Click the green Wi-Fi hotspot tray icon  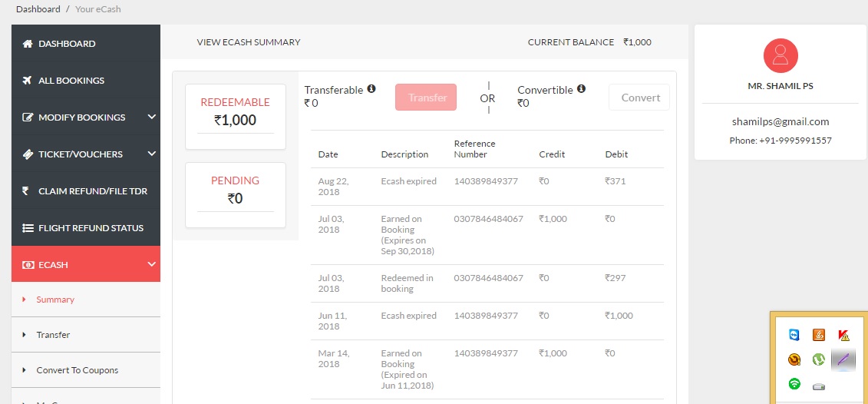(x=794, y=383)
